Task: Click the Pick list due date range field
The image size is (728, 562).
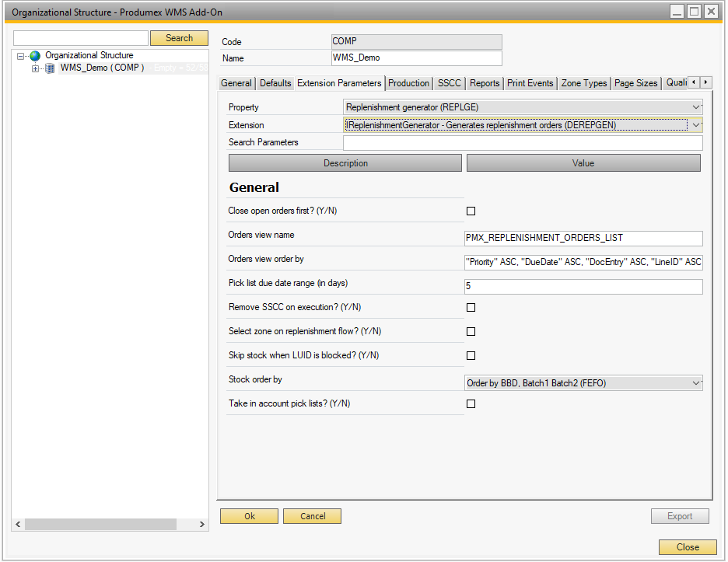Action: click(x=583, y=287)
